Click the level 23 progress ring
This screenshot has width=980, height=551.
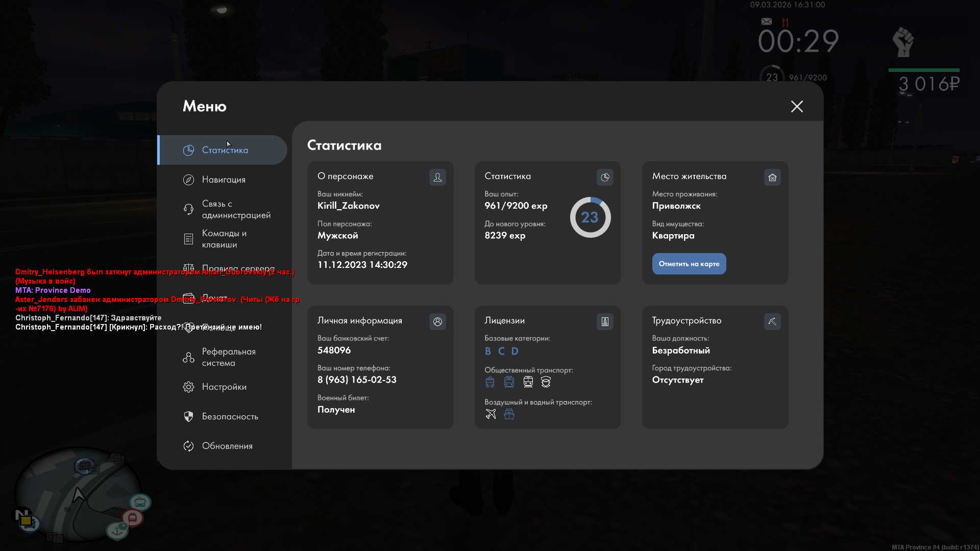click(590, 217)
